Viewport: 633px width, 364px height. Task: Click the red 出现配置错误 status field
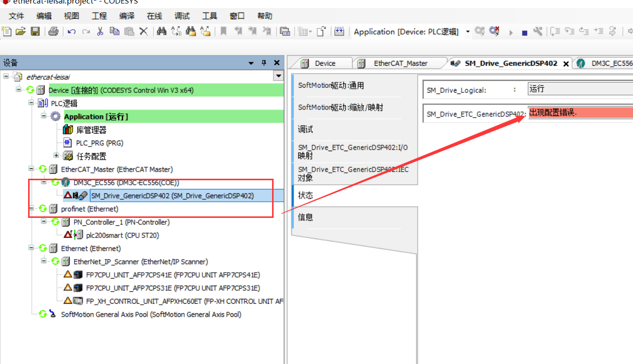580,112
